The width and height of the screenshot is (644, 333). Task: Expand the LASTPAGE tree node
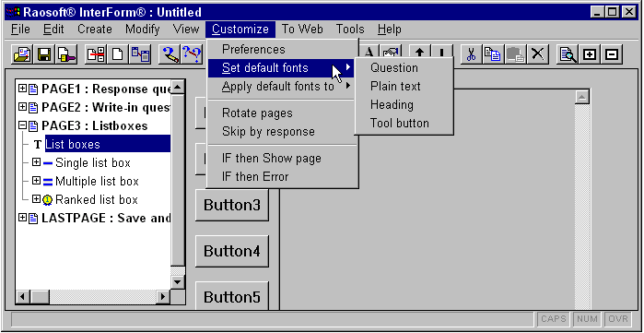click(x=22, y=218)
